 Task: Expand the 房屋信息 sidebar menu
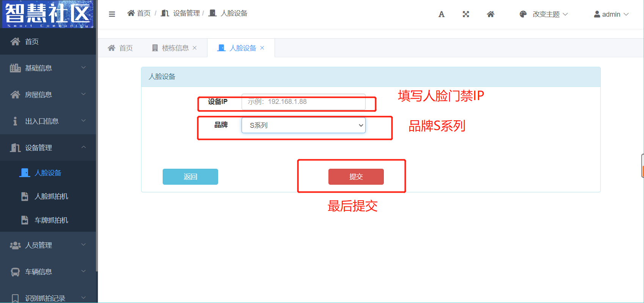coord(48,94)
